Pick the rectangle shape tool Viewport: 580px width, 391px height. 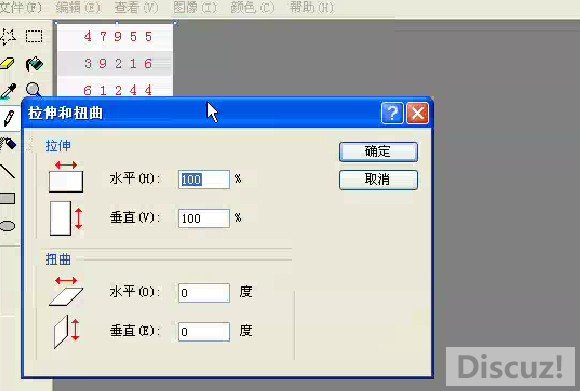click(7, 199)
